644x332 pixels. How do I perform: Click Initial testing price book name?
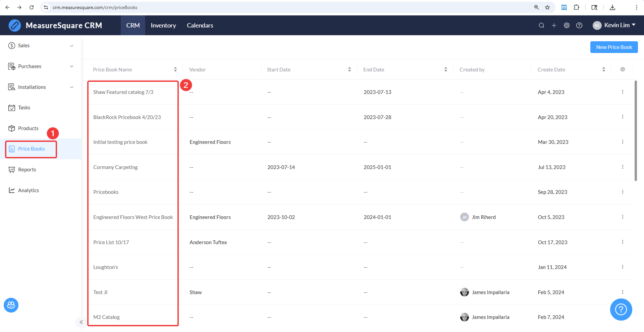point(120,142)
